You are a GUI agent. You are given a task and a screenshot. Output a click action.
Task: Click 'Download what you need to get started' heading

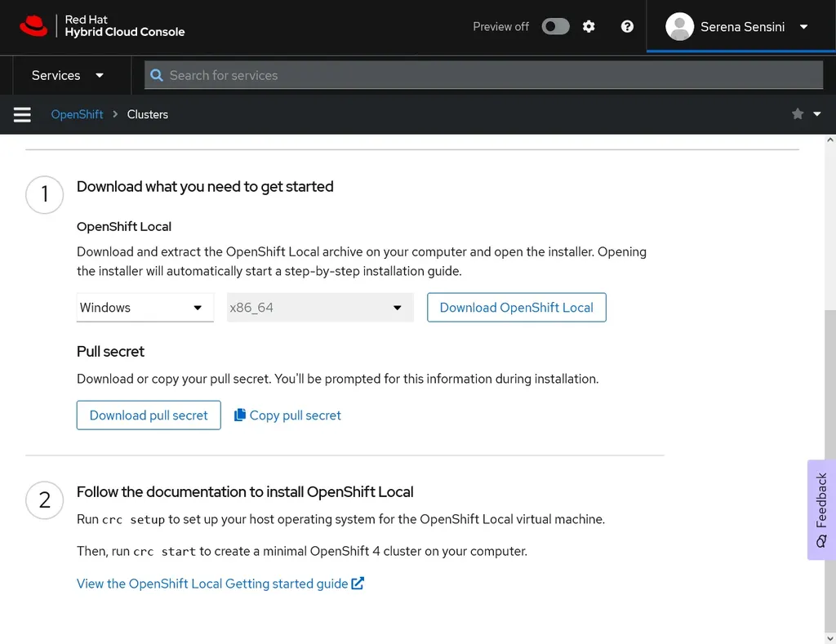click(x=205, y=187)
